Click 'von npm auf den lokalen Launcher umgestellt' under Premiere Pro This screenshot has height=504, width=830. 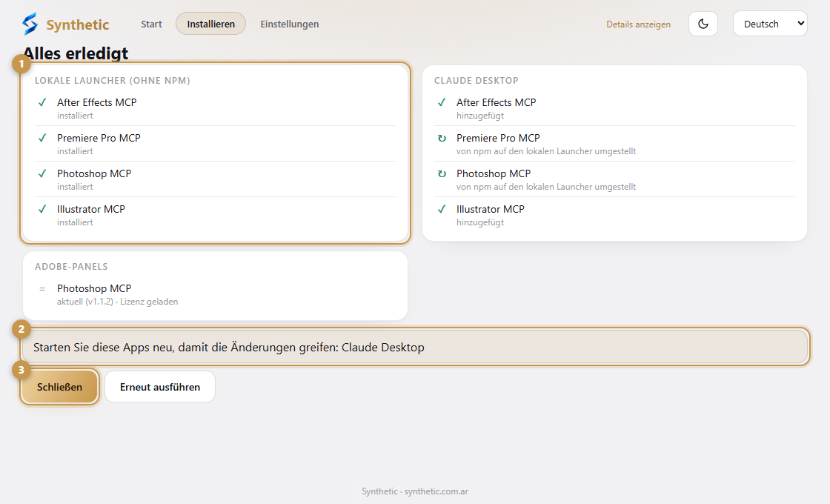[546, 151]
